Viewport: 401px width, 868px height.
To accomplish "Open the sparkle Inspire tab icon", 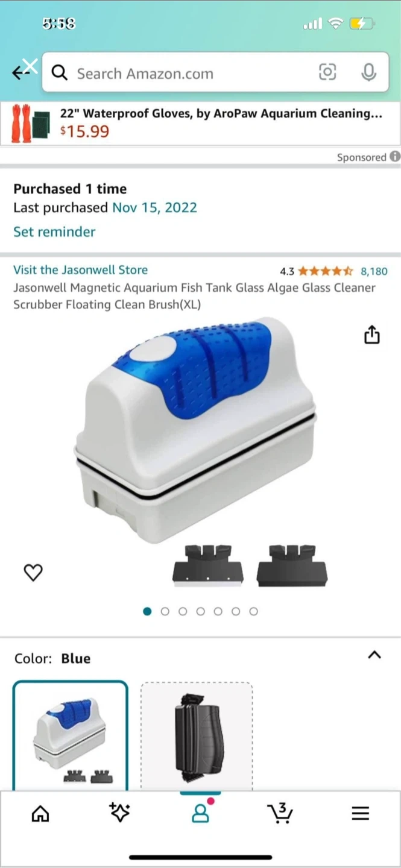I will click(x=120, y=813).
